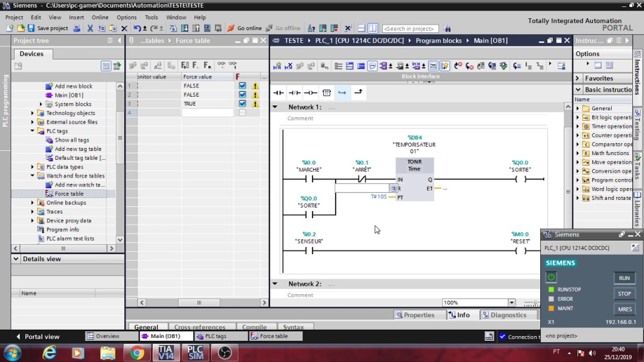Select Show all tags in project tree
Viewport: 644px width, 362px height.
click(x=72, y=140)
